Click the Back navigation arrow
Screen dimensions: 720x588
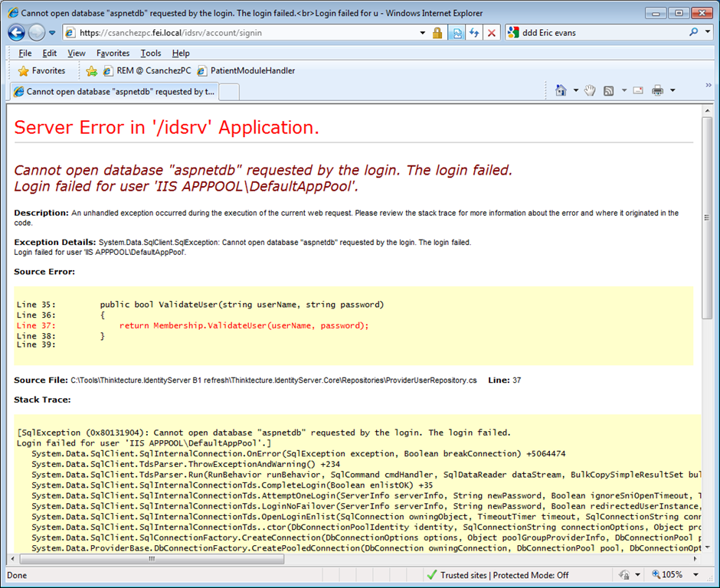click(x=17, y=33)
